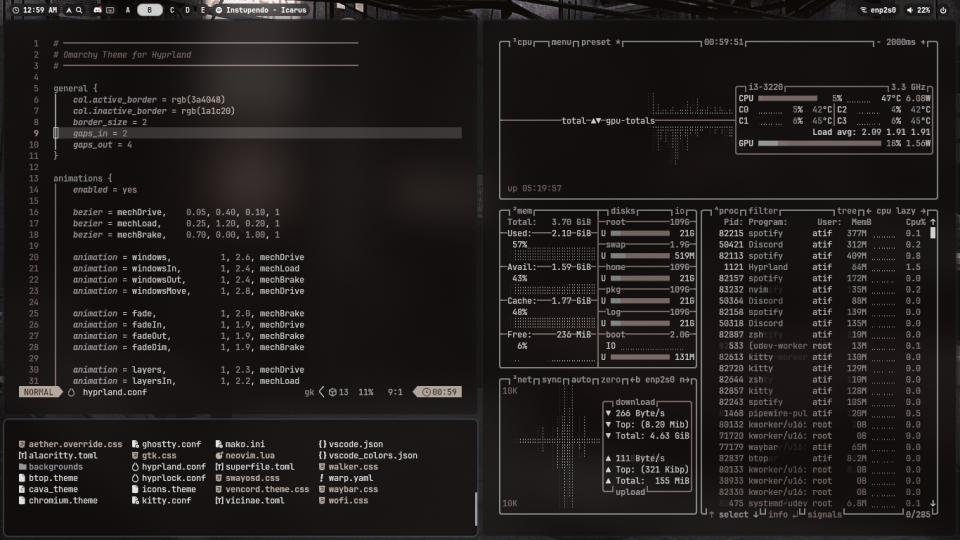Open the btop menu

pos(562,43)
